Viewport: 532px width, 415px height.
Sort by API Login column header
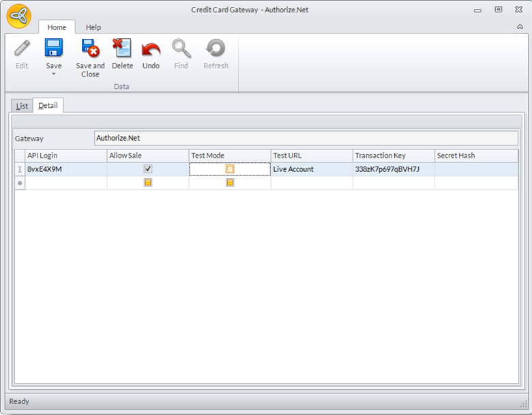click(65, 156)
